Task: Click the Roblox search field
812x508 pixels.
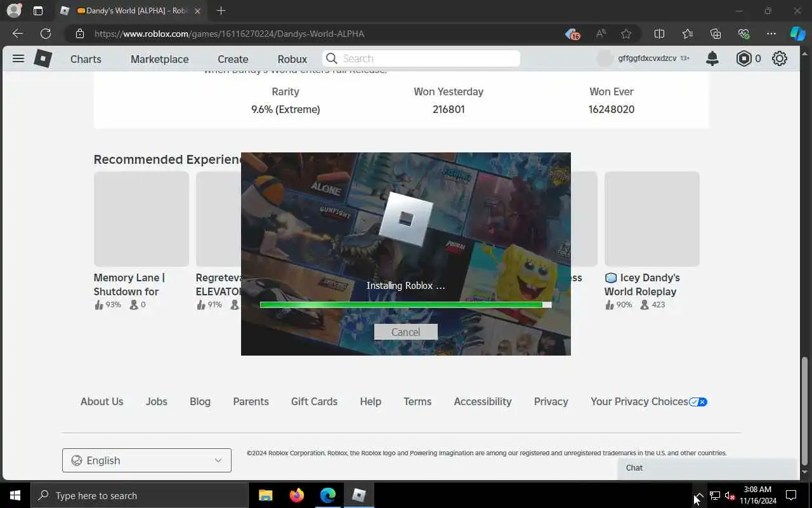Action: tap(421, 58)
